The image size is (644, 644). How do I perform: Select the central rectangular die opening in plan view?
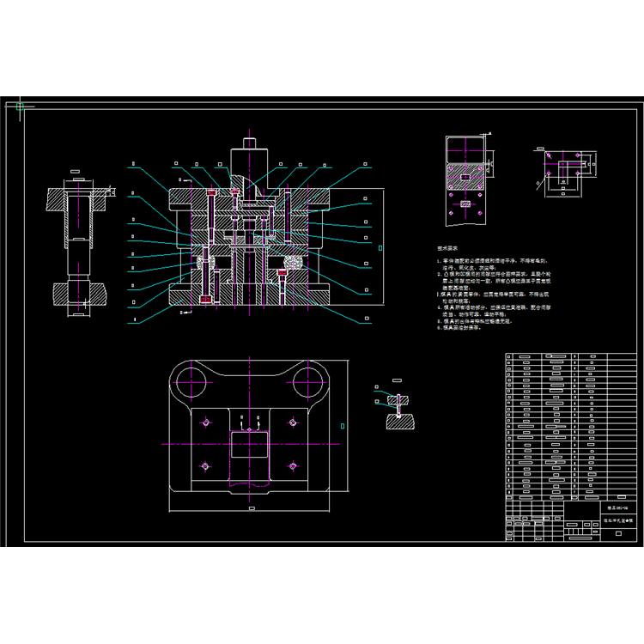pos(249,445)
